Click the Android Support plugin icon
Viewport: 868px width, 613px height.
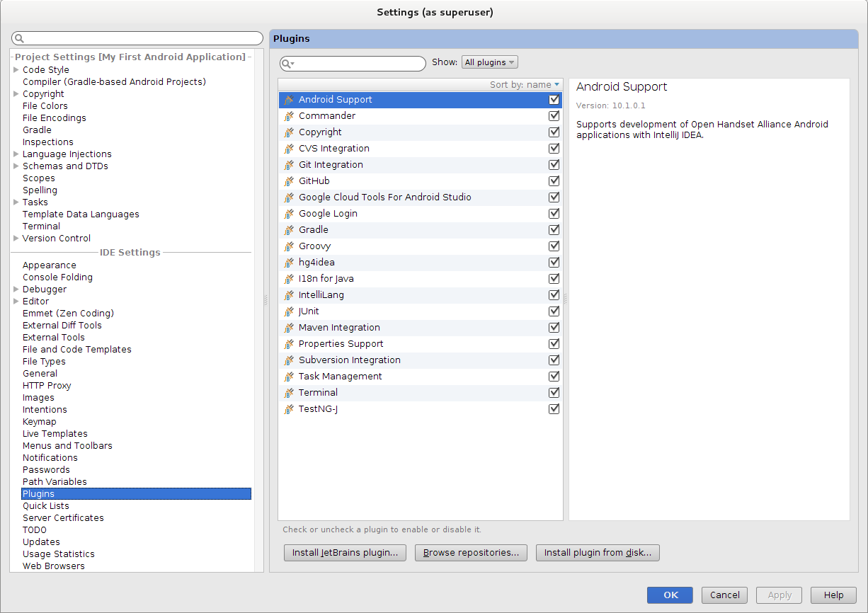(289, 100)
